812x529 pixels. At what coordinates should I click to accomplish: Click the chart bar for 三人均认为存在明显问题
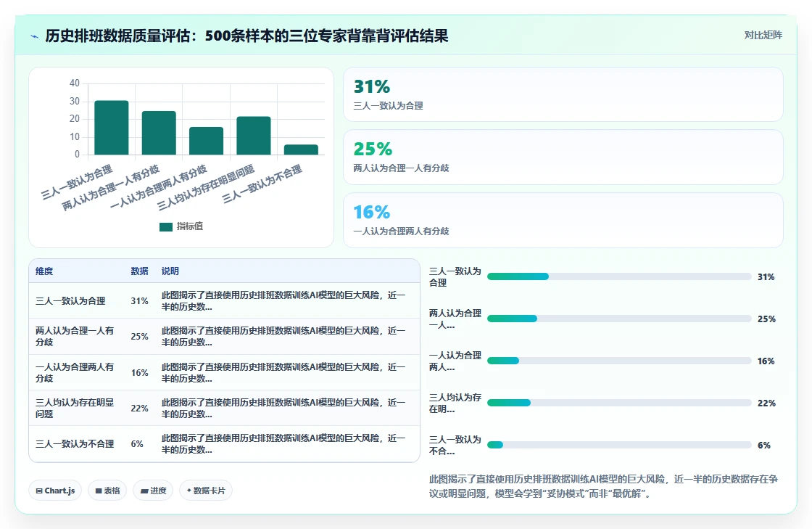pos(254,136)
